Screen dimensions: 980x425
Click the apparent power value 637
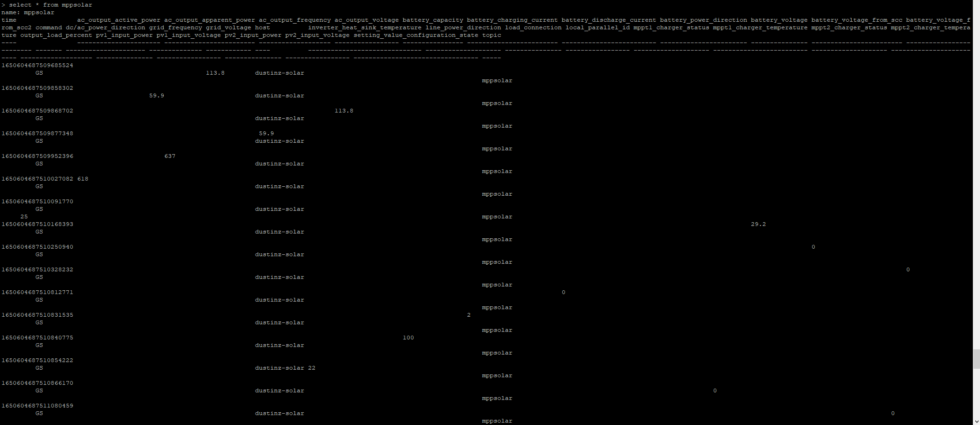(x=170, y=156)
